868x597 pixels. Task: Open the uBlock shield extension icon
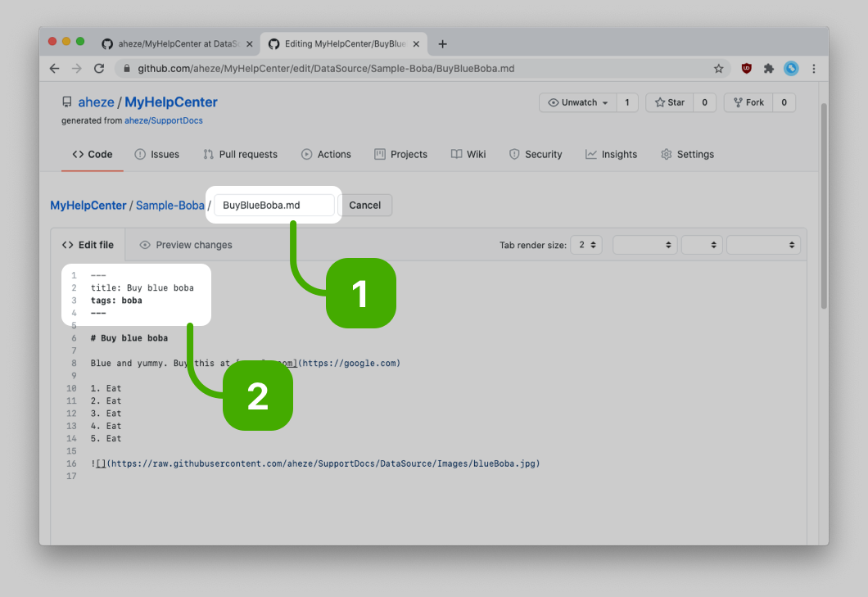tap(746, 69)
